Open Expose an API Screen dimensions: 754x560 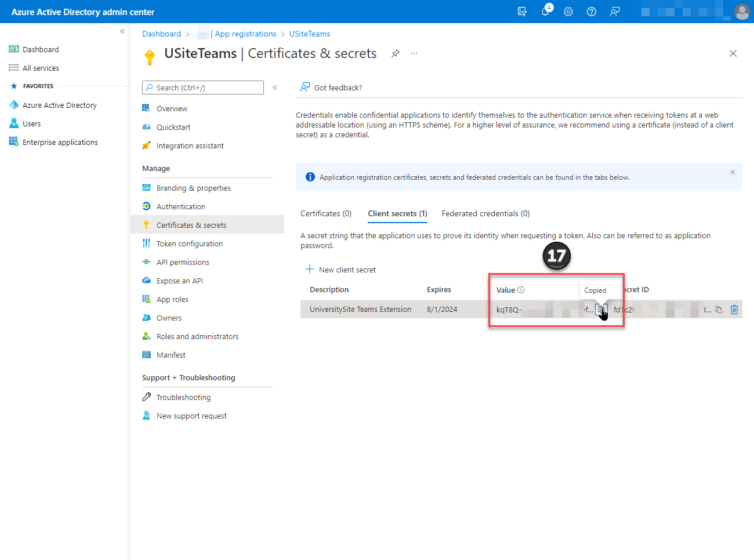pos(179,281)
